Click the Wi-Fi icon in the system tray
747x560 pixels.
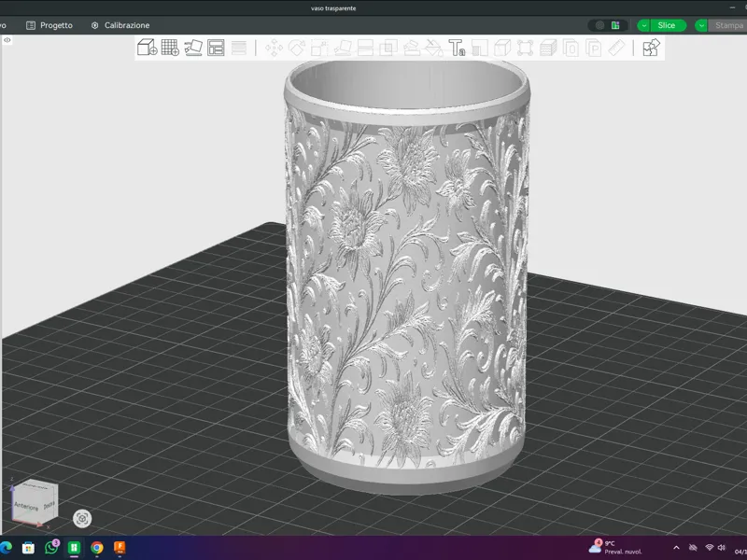[x=709, y=548]
